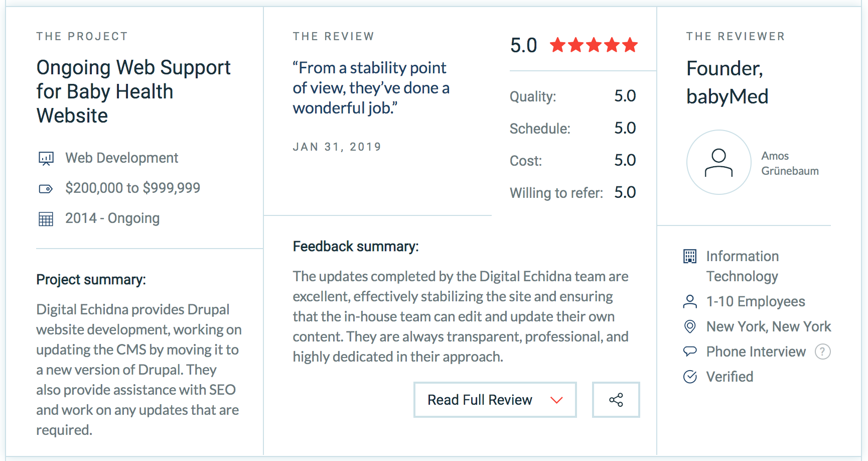Click the employees person icon
The image size is (868, 461).
coord(690,301)
